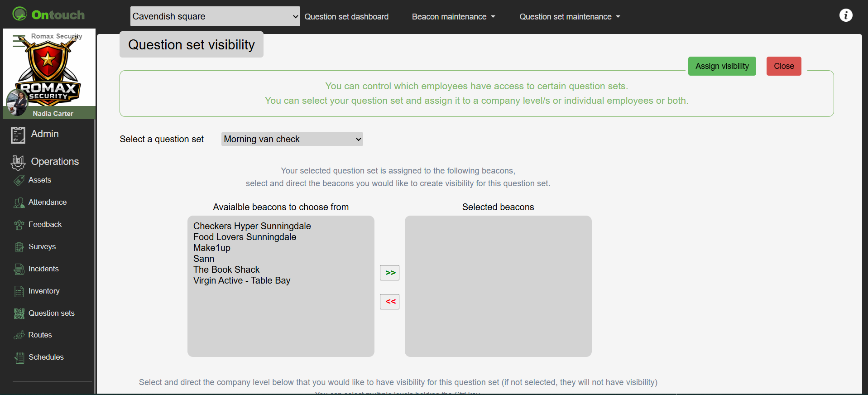Click the Assets tag icon in sidebar
This screenshot has height=395, width=868.
pos(19,180)
